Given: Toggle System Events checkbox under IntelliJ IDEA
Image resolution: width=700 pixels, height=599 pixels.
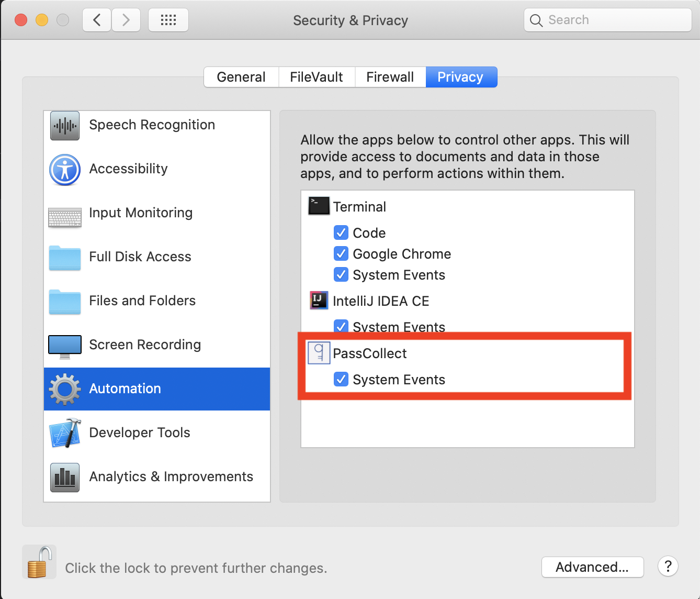Looking at the screenshot, I should click(x=341, y=327).
